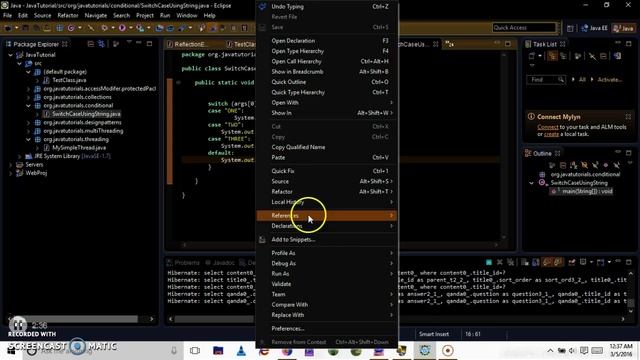640x360 pixels.
Task: Open Package Explorer view menu arrow
Action: [x=129, y=42]
